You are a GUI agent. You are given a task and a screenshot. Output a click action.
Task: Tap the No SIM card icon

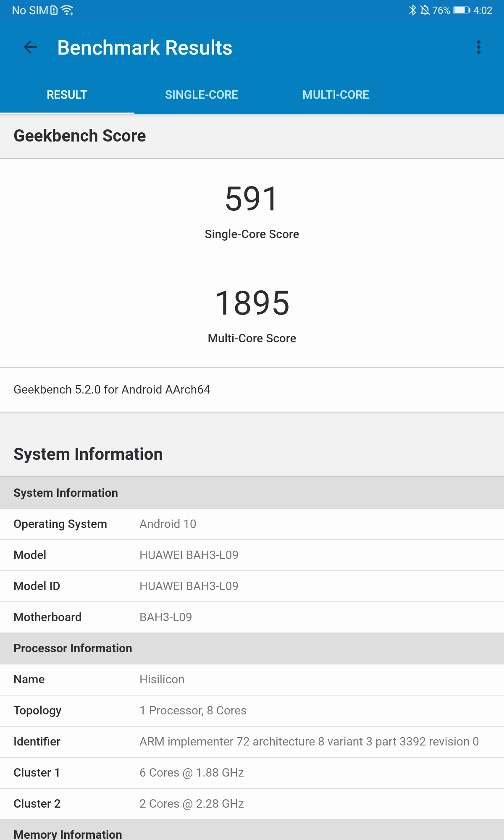pyautogui.click(x=54, y=10)
